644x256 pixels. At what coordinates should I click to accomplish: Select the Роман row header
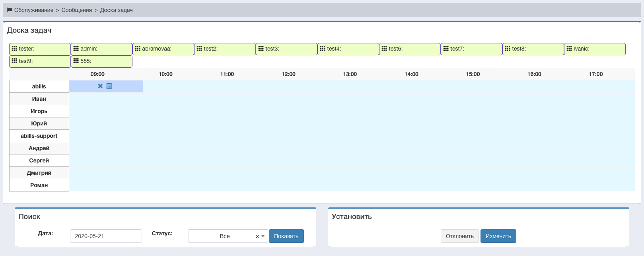(39, 185)
